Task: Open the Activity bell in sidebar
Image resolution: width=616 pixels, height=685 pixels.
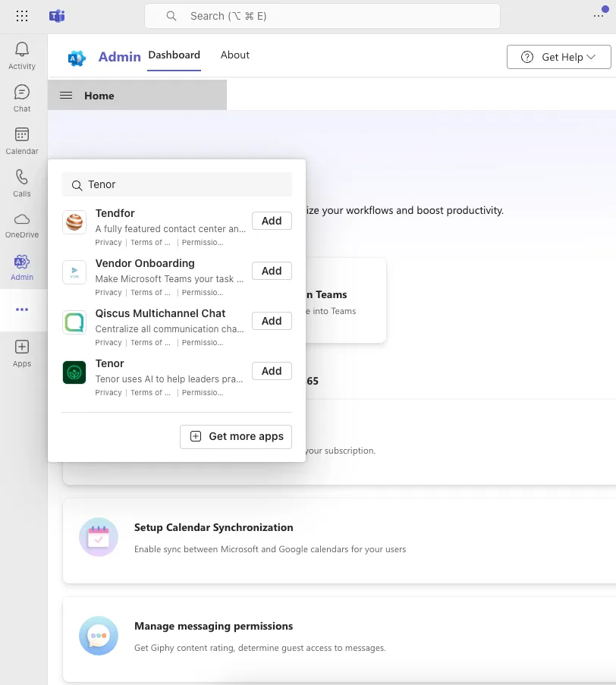Action: point(22,56)
